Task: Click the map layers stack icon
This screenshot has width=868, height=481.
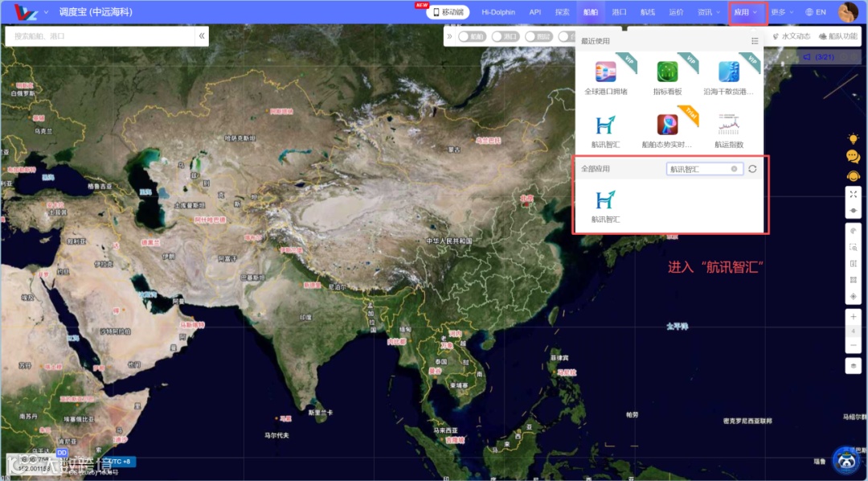Action: click(853, 366)
